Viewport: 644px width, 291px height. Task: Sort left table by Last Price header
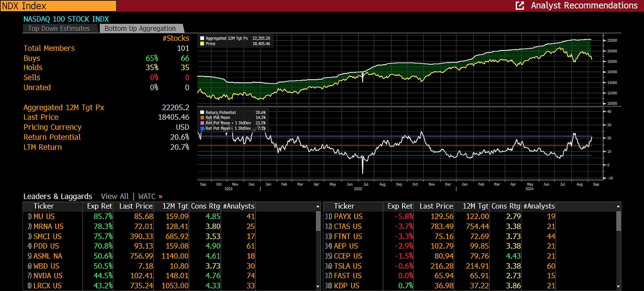click(x=136, y=206)
